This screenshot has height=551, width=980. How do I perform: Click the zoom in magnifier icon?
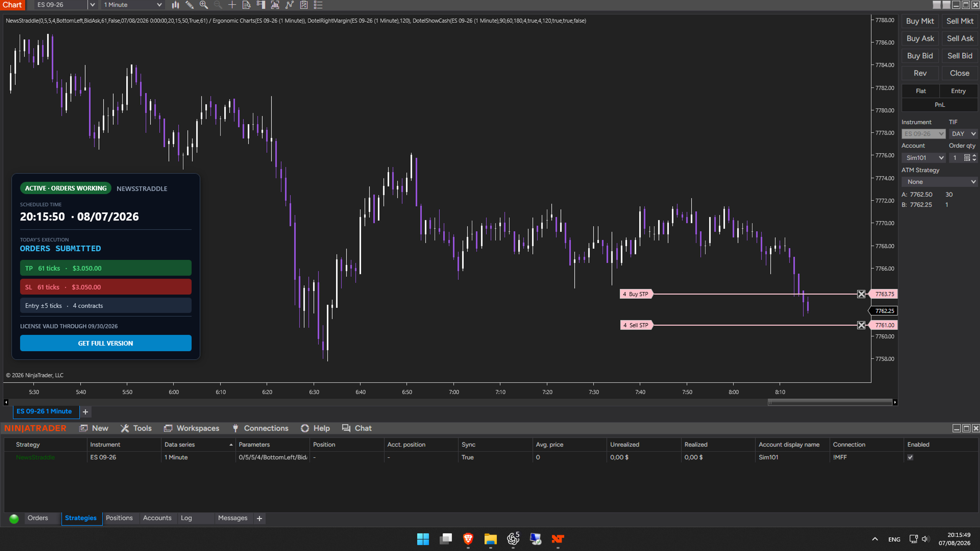tap(204, 5)
